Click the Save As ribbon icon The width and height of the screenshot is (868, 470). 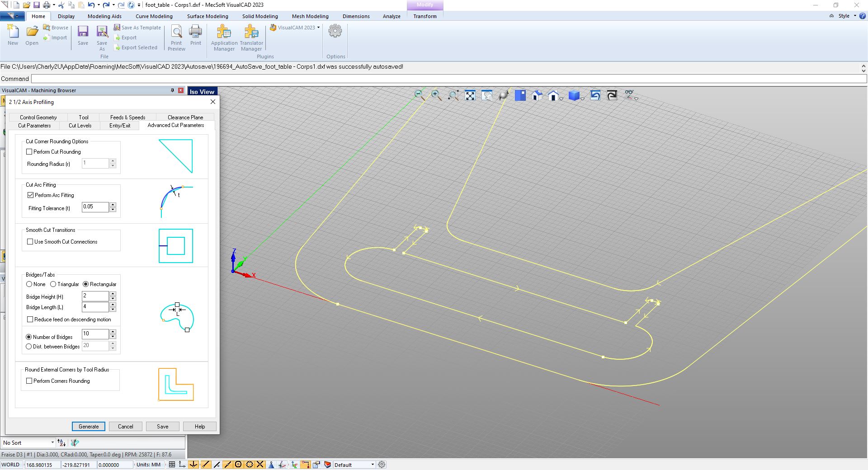(x=102, y=38)
